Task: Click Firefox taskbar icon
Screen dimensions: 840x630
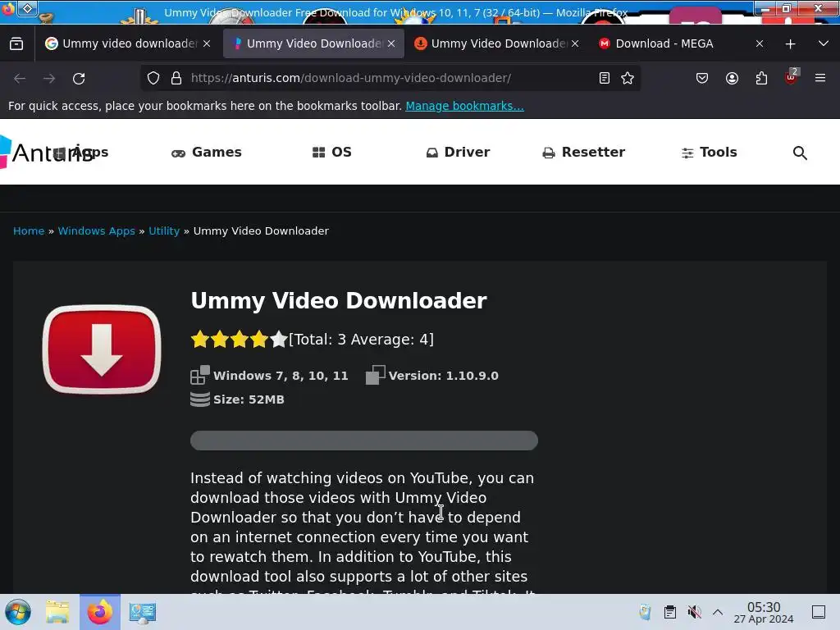Action: 100,612
